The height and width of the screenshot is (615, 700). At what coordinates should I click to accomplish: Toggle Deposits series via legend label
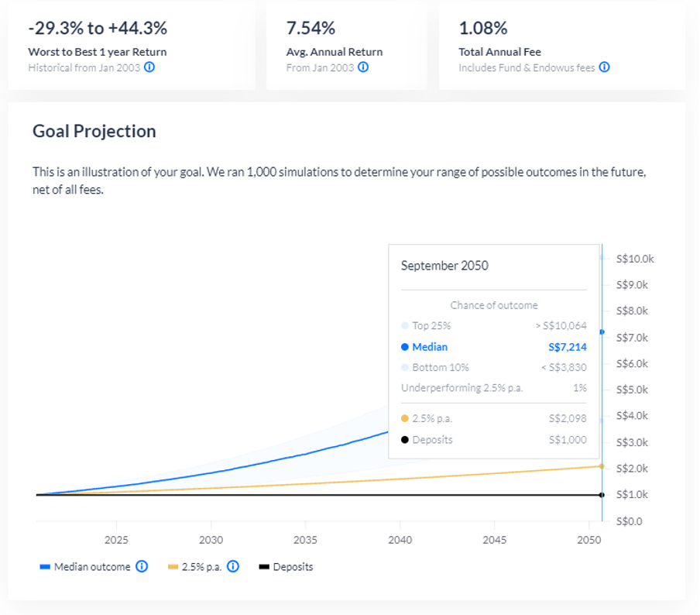[293, 567]
